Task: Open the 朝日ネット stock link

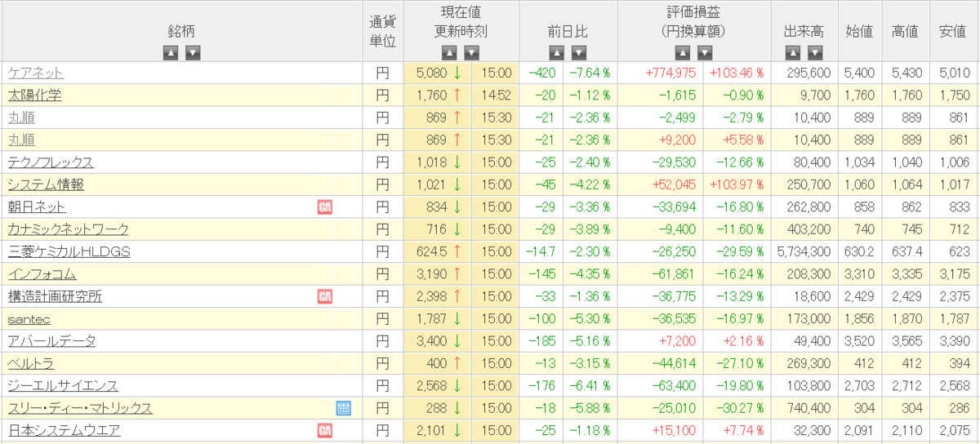Action: 37,207
